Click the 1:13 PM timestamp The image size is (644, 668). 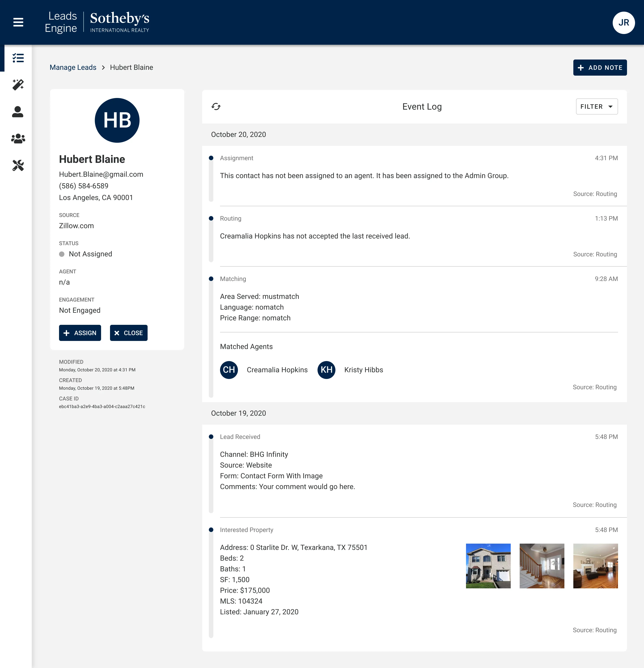point(606,219)
